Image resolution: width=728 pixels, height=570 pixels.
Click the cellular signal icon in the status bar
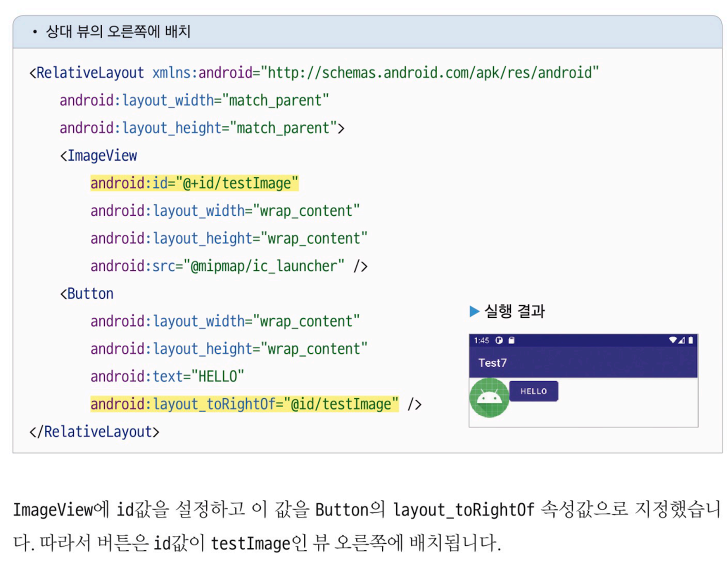tap(681, 340)
